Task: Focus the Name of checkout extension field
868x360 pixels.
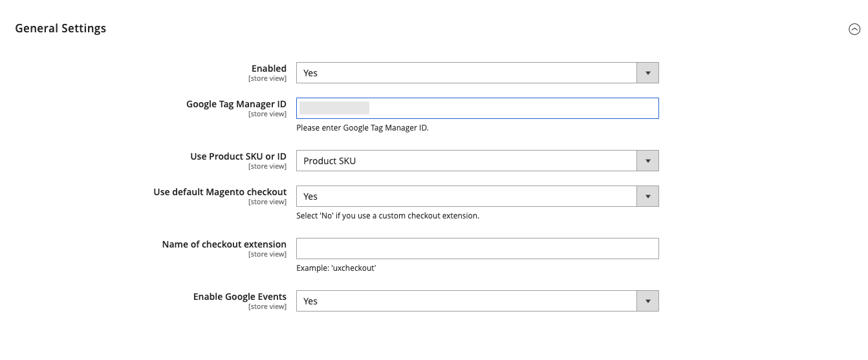Action: [477, 249]
